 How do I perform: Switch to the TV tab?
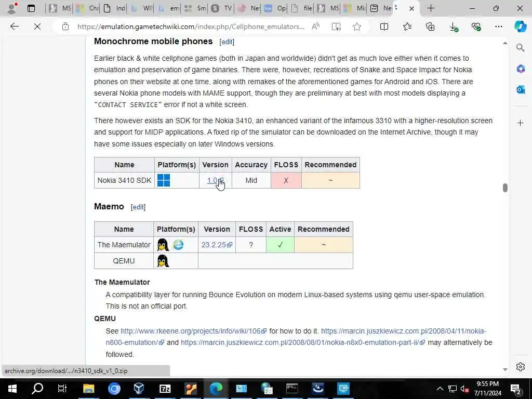[221, 8]
